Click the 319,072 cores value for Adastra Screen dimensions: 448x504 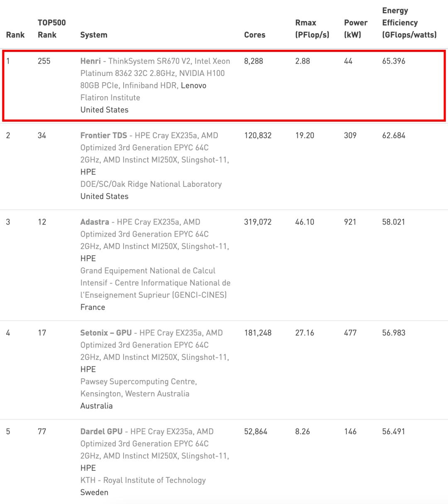(x=258, y=222)
